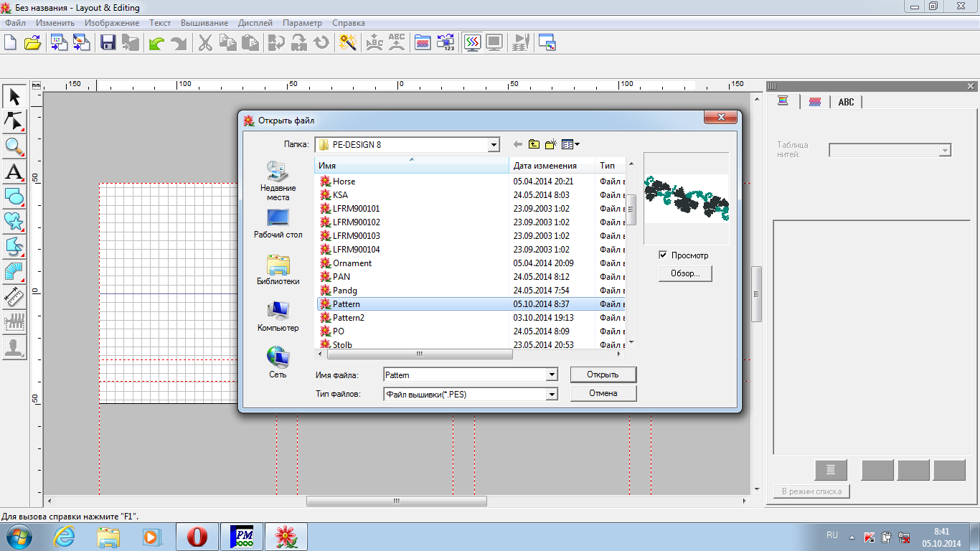Select the Zoom magnifier tool
This screenshot has width=980, height=551.
click(14, 146)
